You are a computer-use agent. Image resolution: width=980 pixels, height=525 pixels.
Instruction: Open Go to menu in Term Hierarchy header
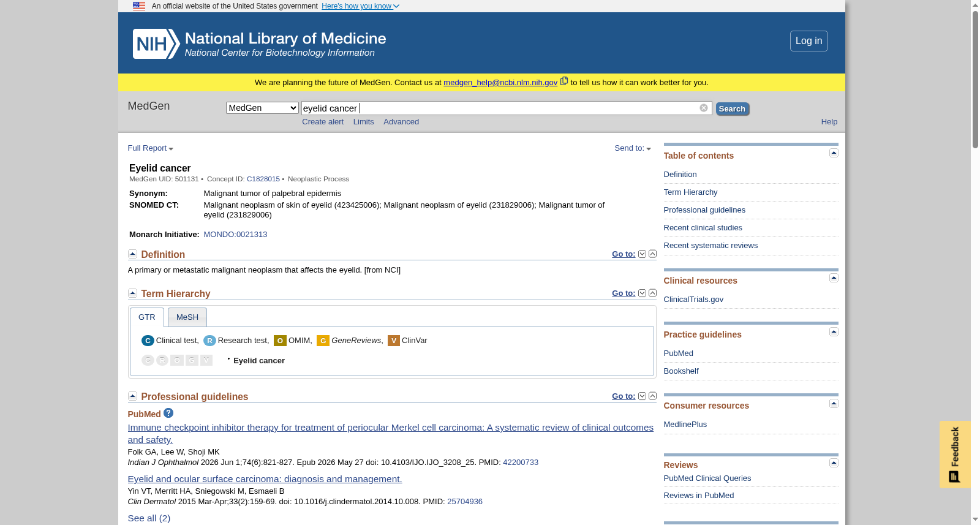(x=624, y=293)
